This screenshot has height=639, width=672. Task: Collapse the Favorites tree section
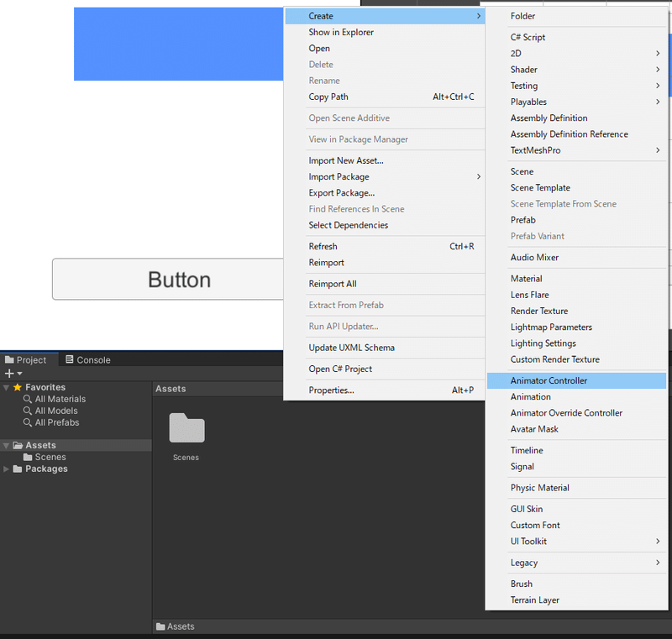[x=6, y=388]
